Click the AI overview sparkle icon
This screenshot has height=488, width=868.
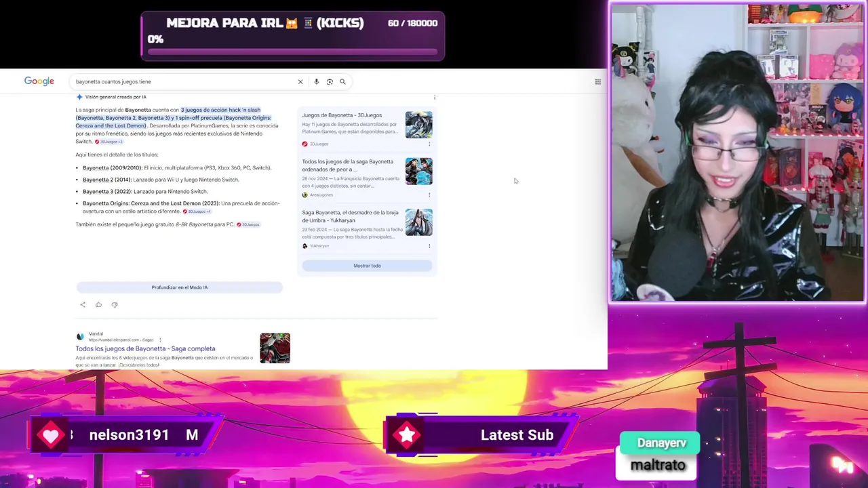click(x=79, y=97)
